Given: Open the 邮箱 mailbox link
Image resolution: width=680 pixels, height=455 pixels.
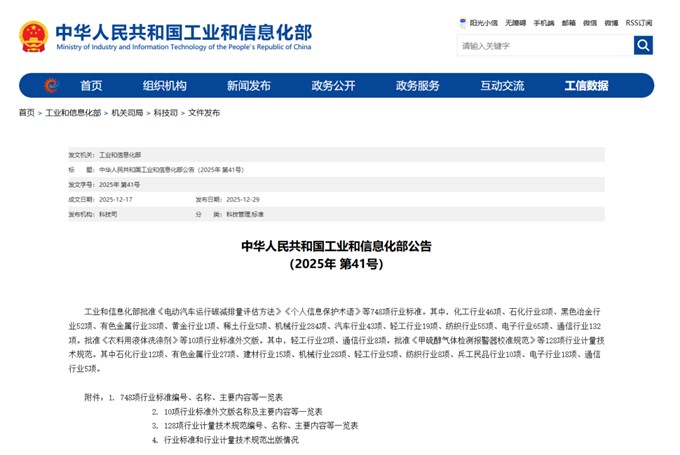Looking at the screenshot, I should [569, 22].
